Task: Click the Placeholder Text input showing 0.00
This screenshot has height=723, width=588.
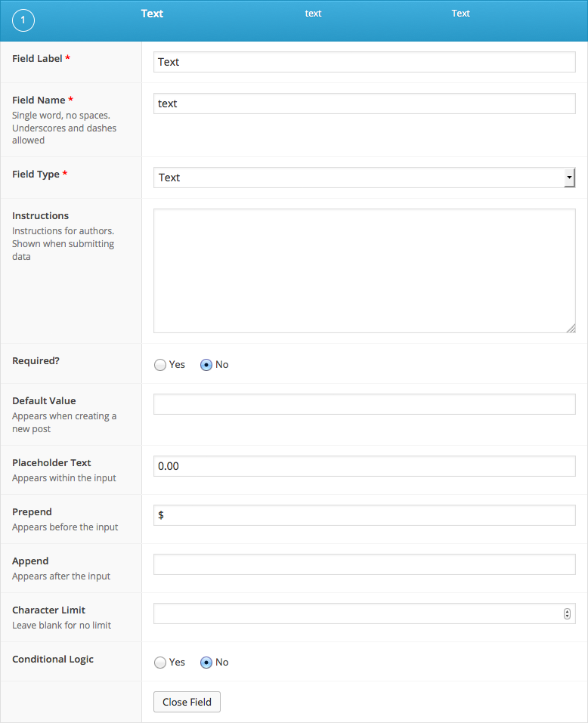Action: 364,465
